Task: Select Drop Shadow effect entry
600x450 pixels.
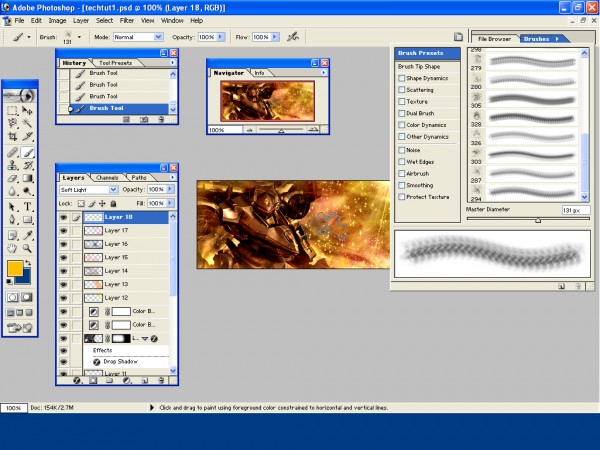Action: click(x=120, y=362)
